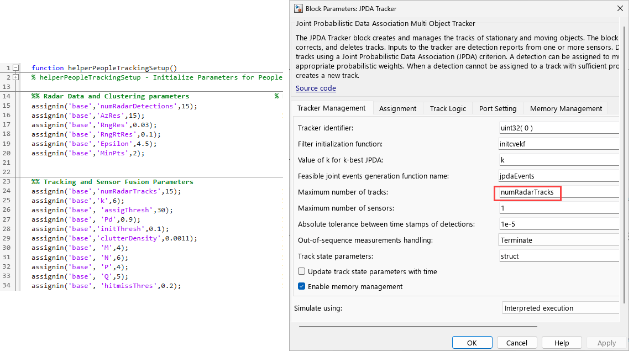Open Help for the JPDA Tracker block
The image size is (644, 351).
[x=562, y=343]
